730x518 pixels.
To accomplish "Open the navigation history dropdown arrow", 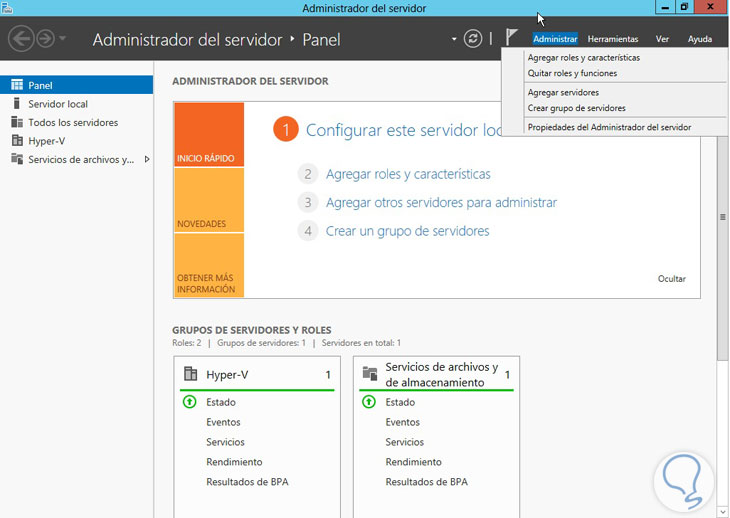I will (x=62, y=38).
